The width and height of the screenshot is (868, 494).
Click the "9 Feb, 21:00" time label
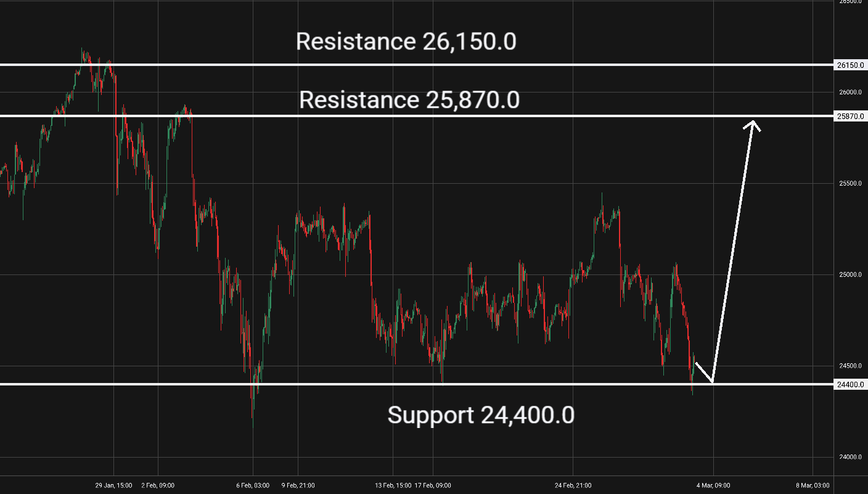coord(298,485)
